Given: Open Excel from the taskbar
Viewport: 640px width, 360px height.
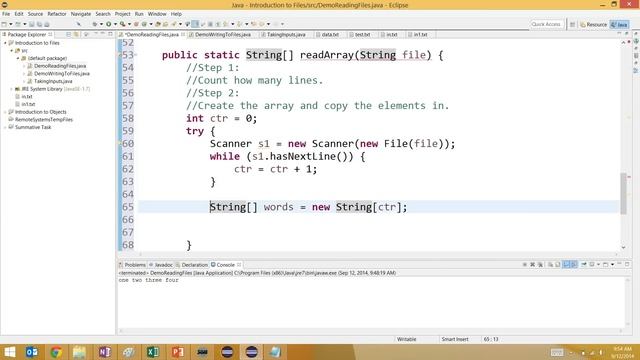Looking at the screenshot, I should tap(153, 352).
